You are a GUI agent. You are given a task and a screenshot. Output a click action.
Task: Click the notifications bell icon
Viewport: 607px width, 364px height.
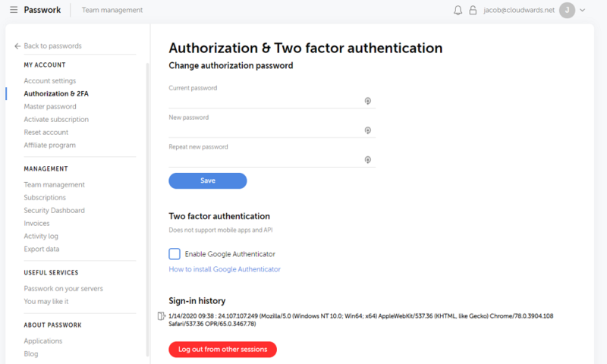click(458, 11)
